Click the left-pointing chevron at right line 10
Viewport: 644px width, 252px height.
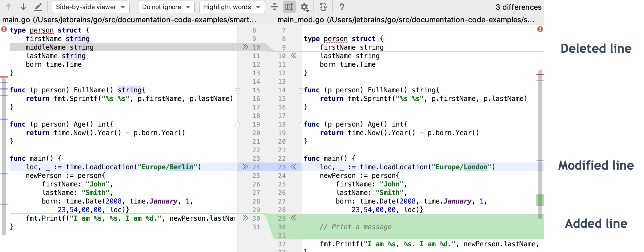293,56
